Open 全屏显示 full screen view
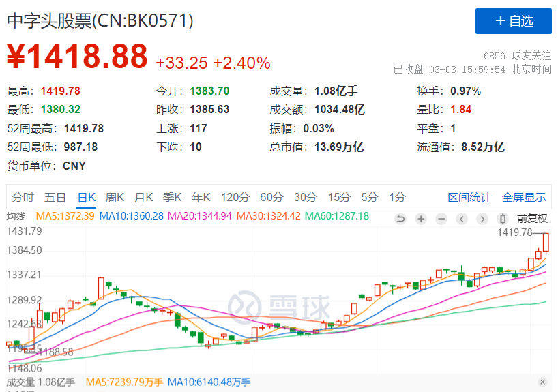 pos(524,197)
